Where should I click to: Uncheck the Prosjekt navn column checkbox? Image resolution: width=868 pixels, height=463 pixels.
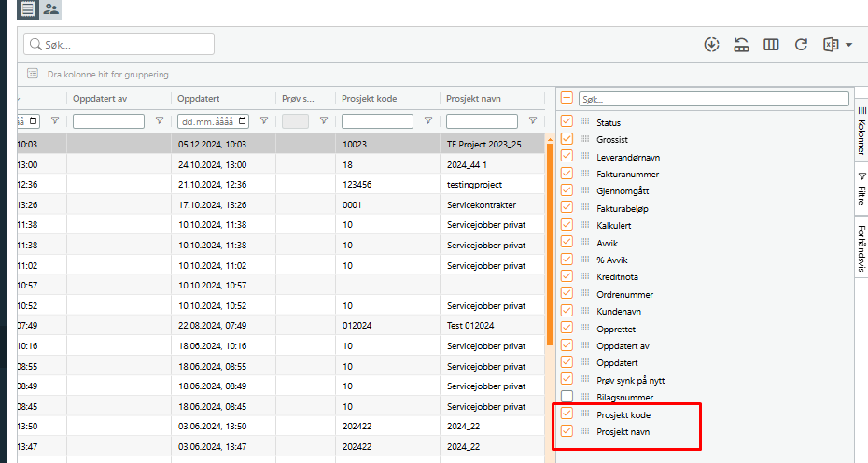(567, 430)
